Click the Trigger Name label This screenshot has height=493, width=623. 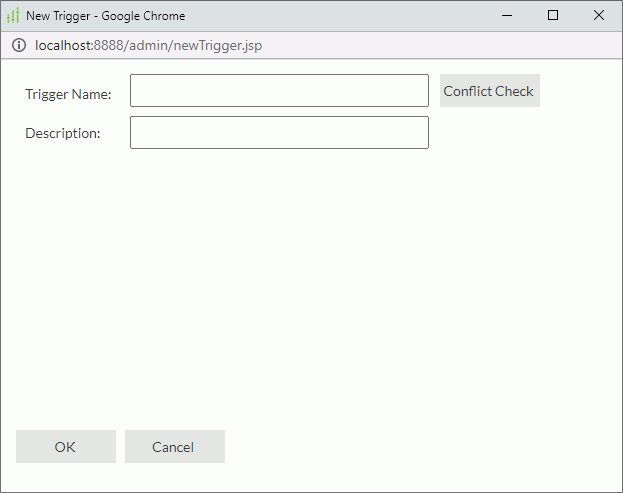click(x=68, y=94)
